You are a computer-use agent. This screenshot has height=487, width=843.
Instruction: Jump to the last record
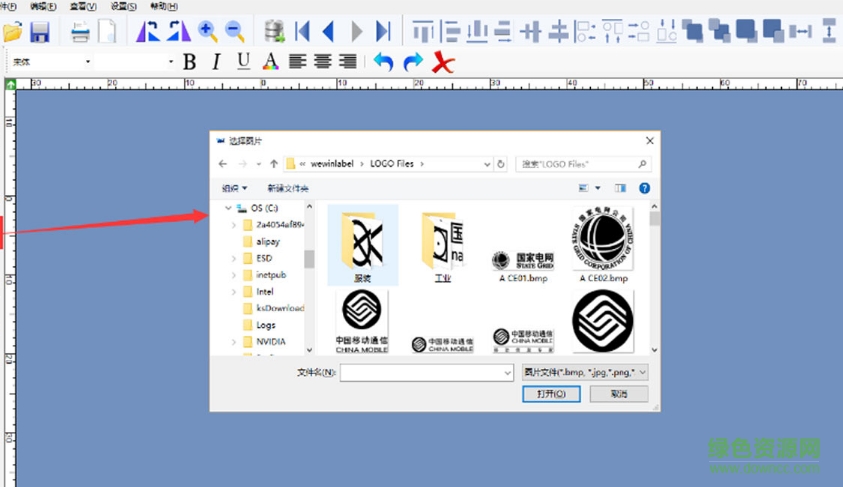383,31
